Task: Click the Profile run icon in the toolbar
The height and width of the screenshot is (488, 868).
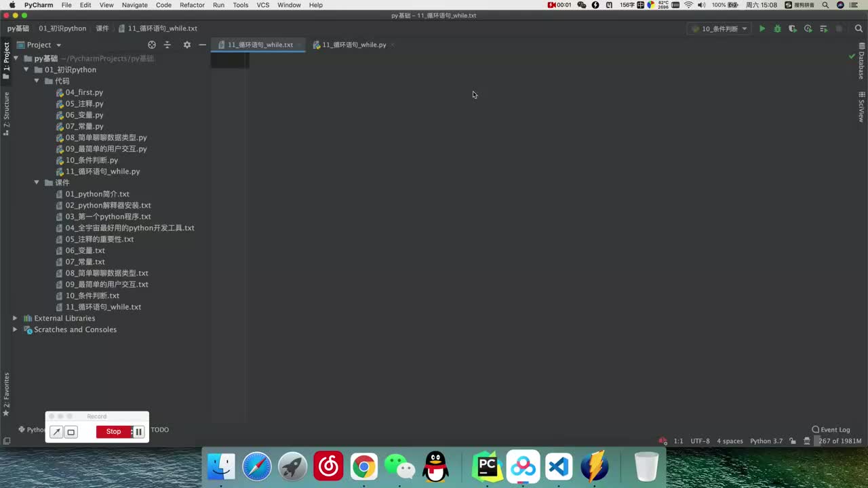Action: (x=808, y=28)
